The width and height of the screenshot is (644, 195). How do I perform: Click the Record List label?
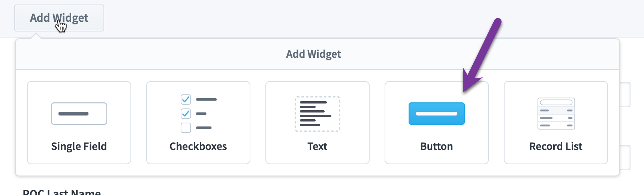click(x=556, y=146)
